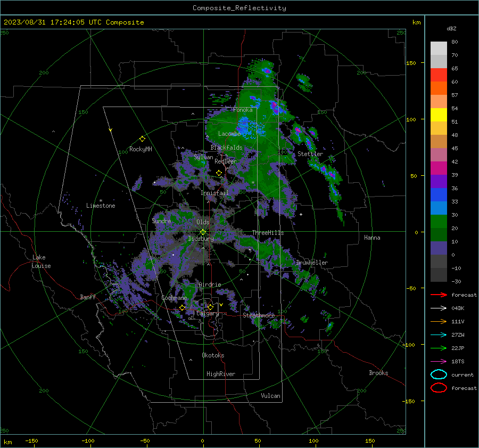The width and height of the screenshot is (479, 448).
Task: Select the green 30 dBZ color swatch
Action: click(439, 221)
